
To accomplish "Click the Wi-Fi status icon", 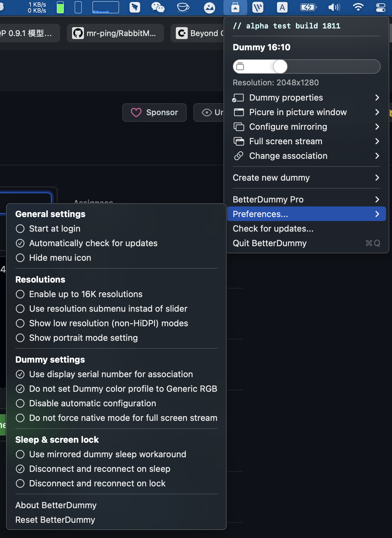I will [358, 7].
